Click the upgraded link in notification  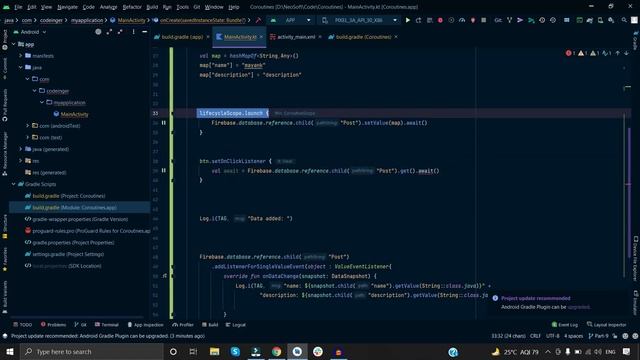(579, 307)
